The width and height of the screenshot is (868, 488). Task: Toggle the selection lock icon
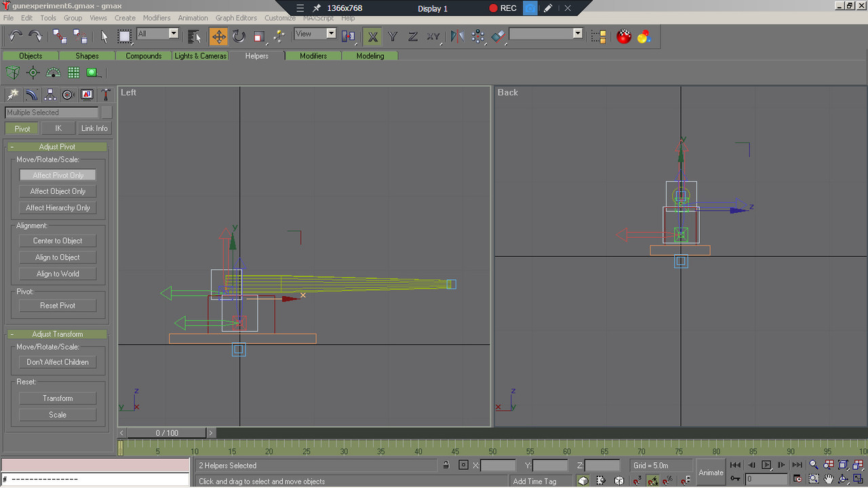click(446, 466)
